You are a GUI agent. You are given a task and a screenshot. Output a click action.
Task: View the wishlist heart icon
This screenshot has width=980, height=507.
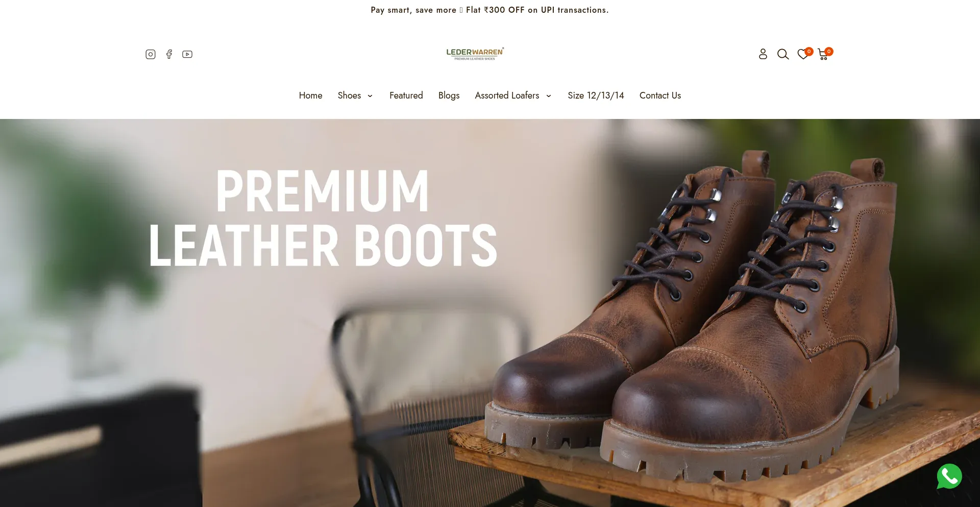803,54
